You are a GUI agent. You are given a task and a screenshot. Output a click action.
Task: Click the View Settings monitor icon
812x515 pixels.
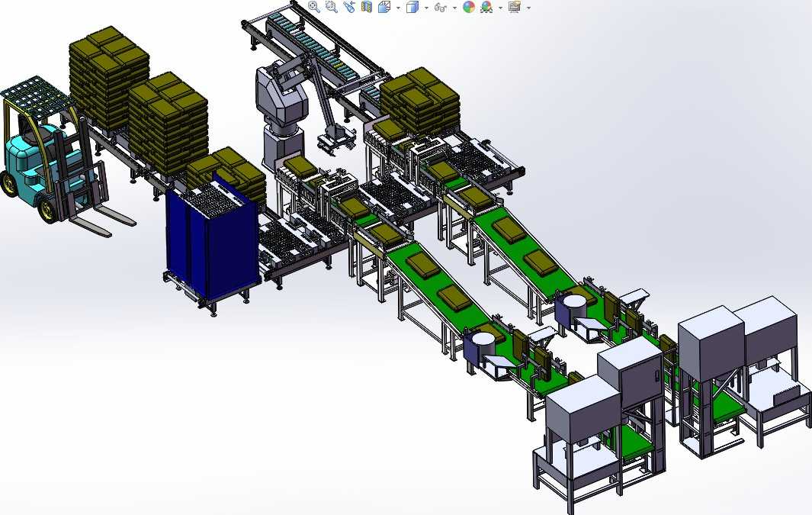514,7
